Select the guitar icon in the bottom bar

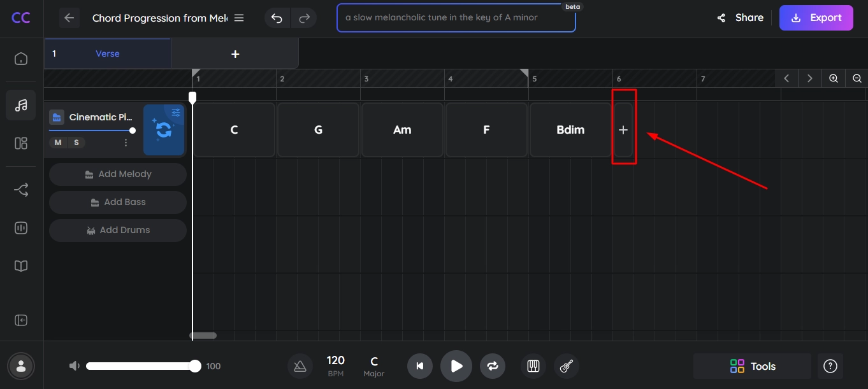[x=567, y=366]
